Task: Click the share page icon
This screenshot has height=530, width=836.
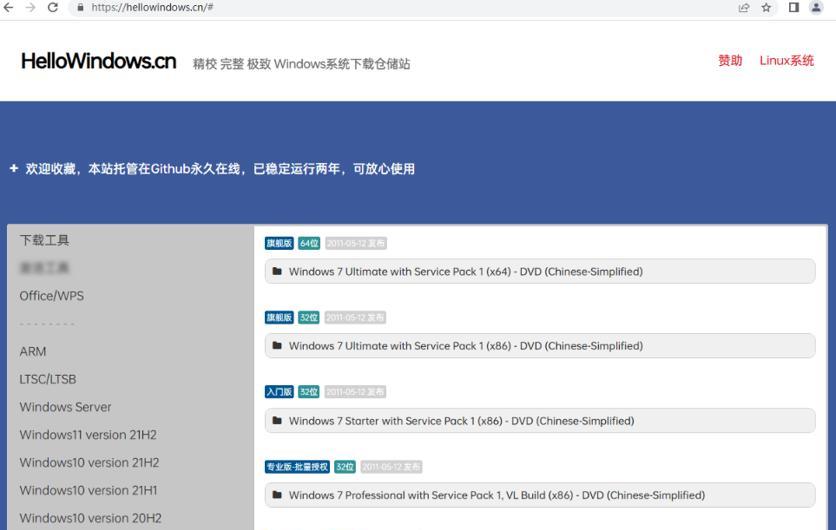Action: 744,7
